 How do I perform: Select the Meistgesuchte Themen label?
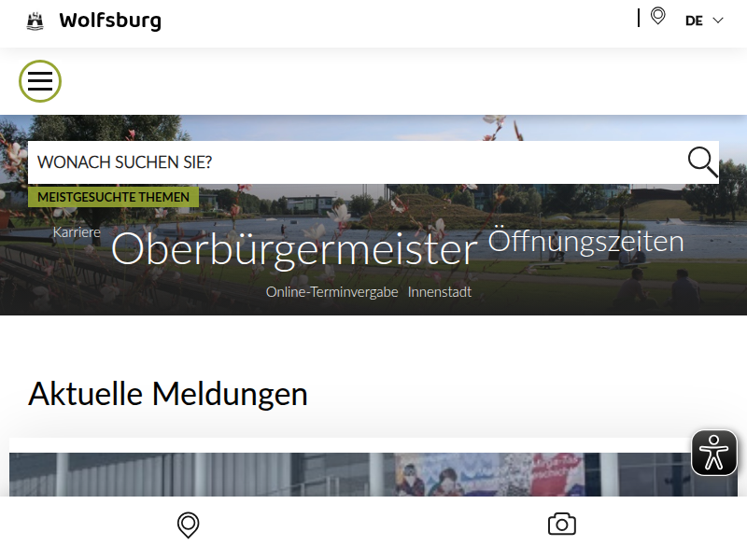click(113, 197)
